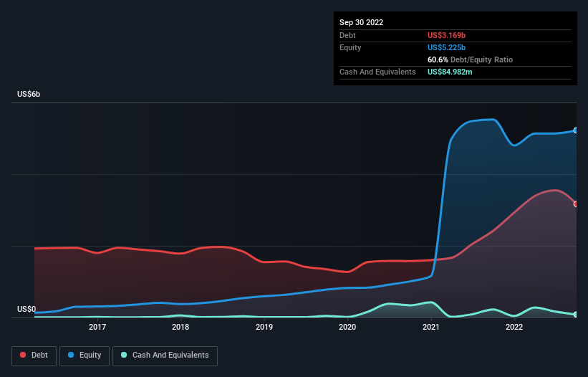Click the Sep 30 2022 tooltip date
Screen dimensions: 588x377
(361, 22)
